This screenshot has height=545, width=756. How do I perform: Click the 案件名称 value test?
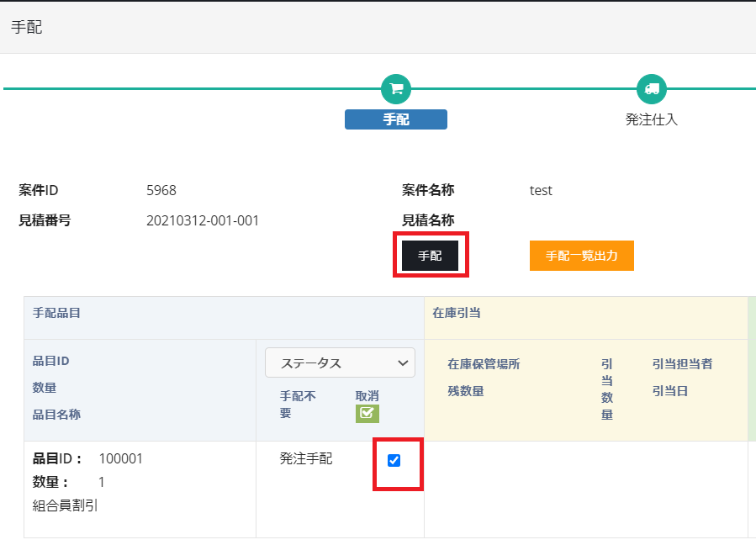click(x=541, y=190)
